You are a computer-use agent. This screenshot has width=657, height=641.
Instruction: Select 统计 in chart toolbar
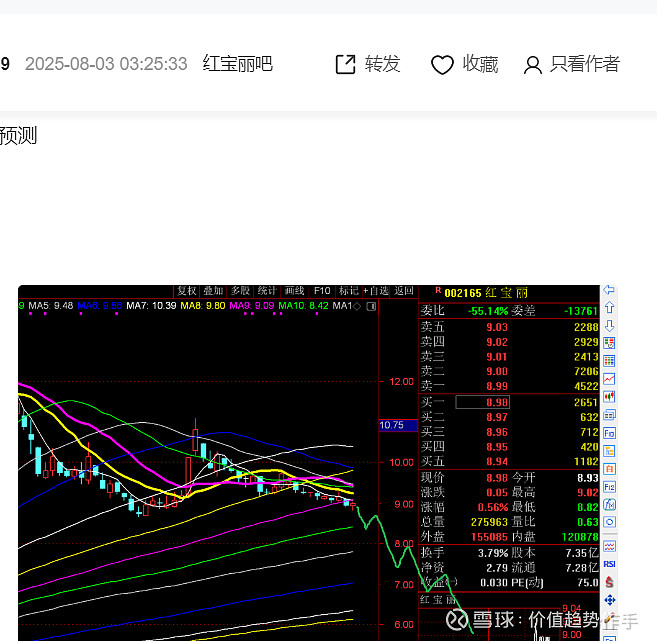click(267, 291)
